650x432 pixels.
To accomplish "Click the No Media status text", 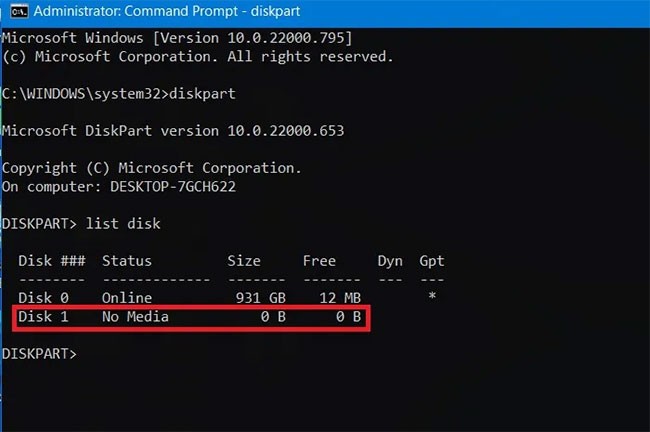I will coord(135,317).
